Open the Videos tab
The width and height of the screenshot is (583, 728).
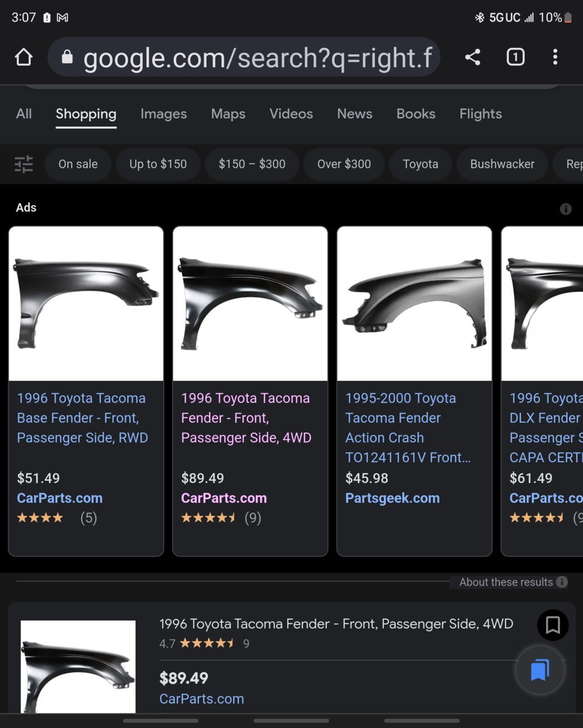coord(291,114)
